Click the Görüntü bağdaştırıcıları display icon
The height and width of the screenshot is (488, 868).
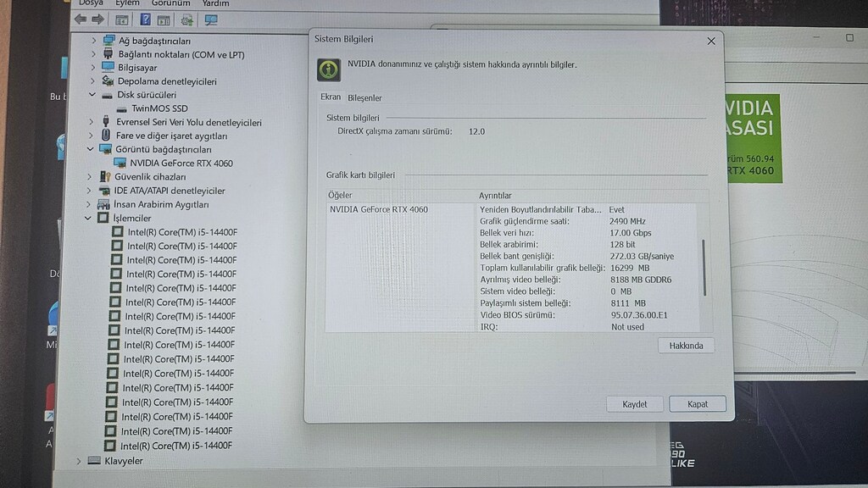point(105,149)
